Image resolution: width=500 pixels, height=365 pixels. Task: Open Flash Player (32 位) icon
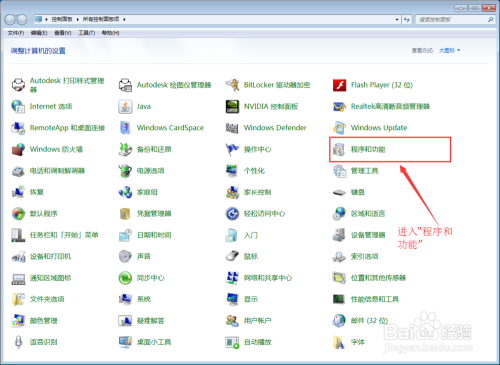(339, 85)
